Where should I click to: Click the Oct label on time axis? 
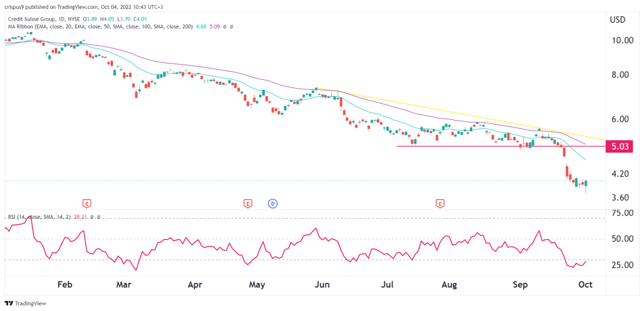click(x=586, y=285)
